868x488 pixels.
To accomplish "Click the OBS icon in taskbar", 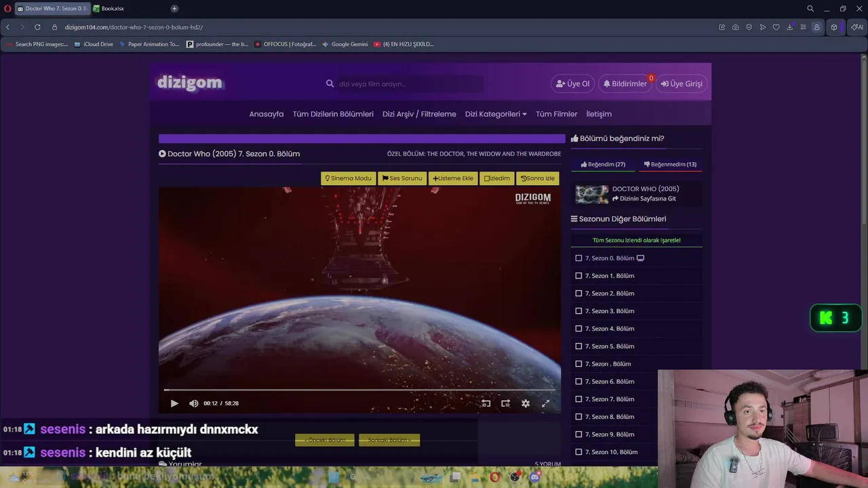I will (x=515, y=477).
